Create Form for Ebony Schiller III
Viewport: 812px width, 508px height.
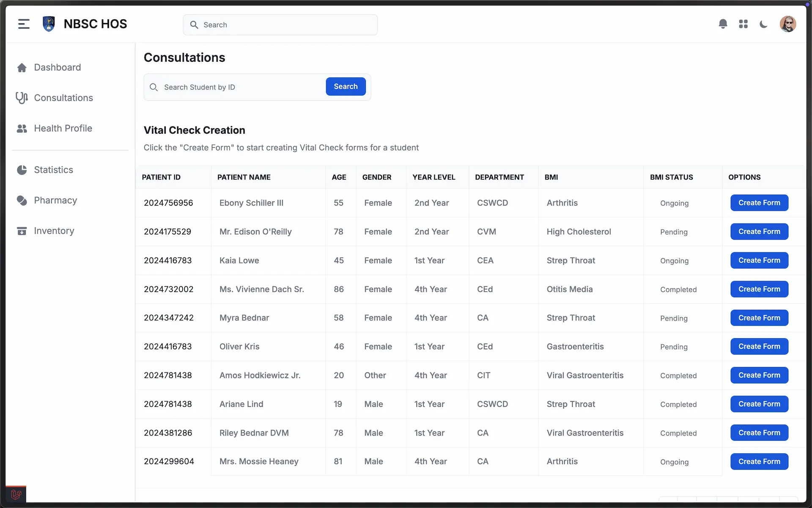(x=759, y=203)
